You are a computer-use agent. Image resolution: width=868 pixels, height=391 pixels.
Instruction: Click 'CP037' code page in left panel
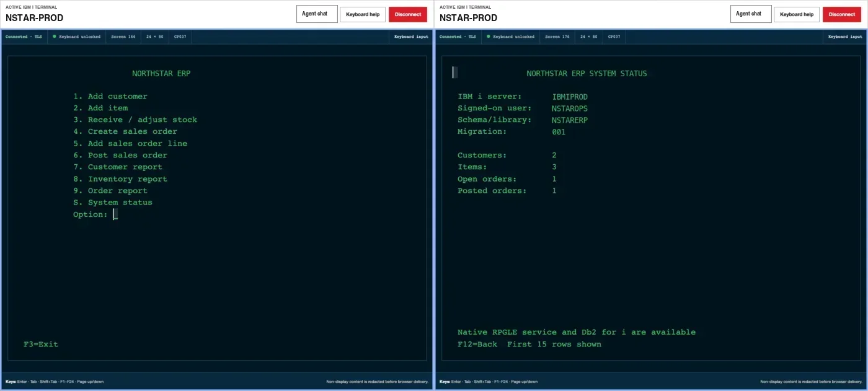180,37
